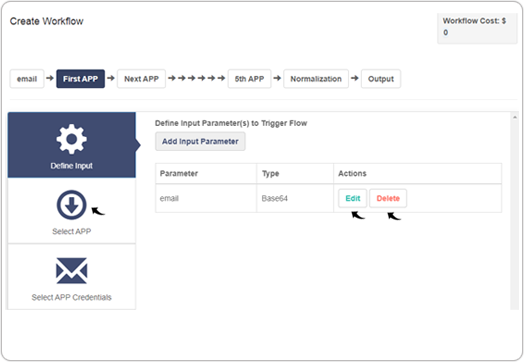Viewport: 524px width, 362px height.
Task: Click the panel scrollbar up arrow
Action: click(515, 117)
